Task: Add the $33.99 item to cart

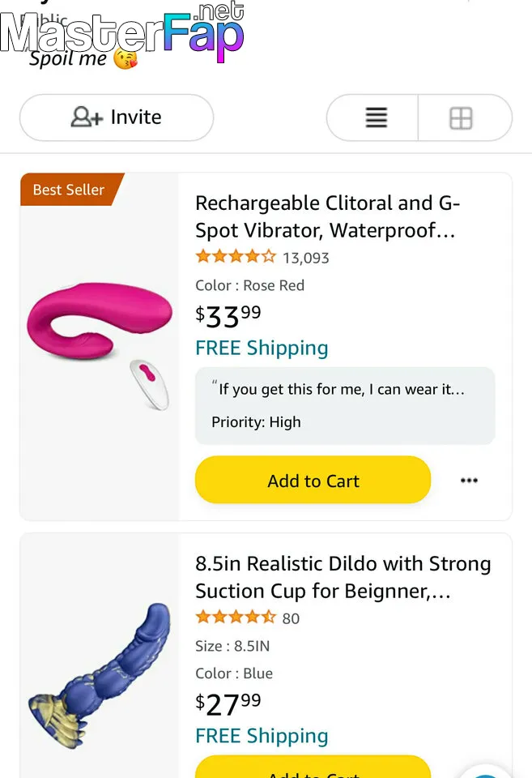Action: point(313,481)
